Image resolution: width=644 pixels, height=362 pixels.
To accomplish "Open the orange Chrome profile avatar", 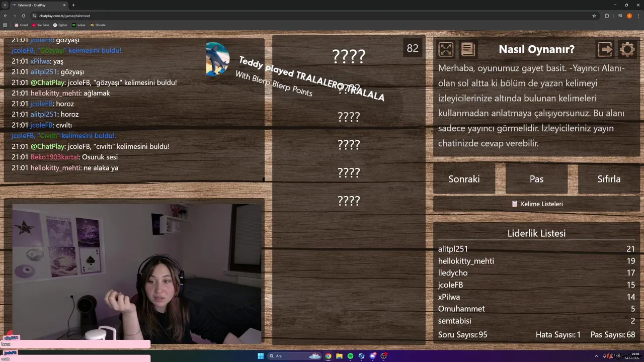I will 629,16.
